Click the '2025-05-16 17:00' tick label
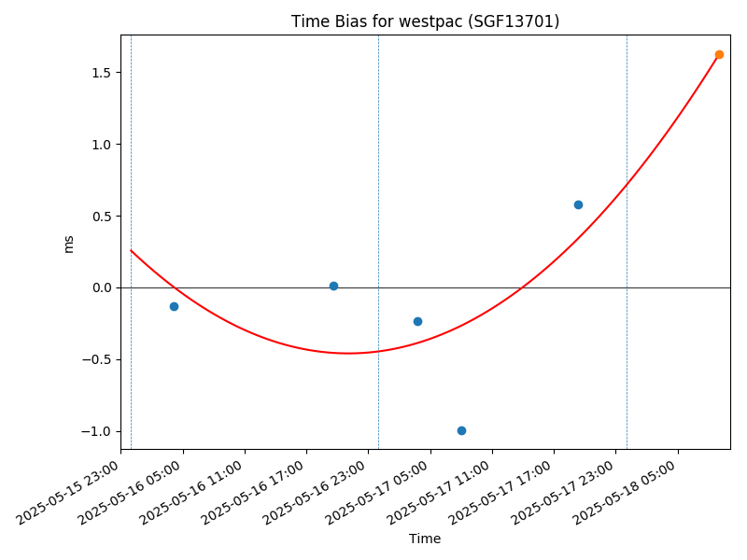 (x=253, y=493)
